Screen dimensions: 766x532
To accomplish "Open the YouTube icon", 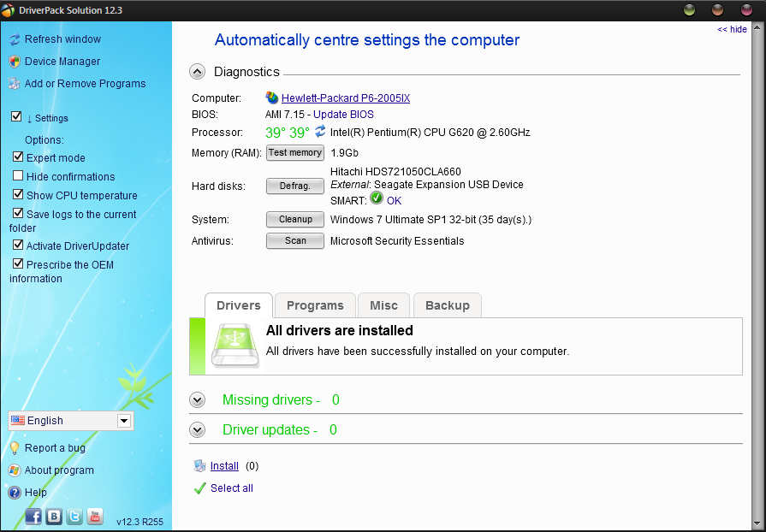I will click(x=95, y=517).
